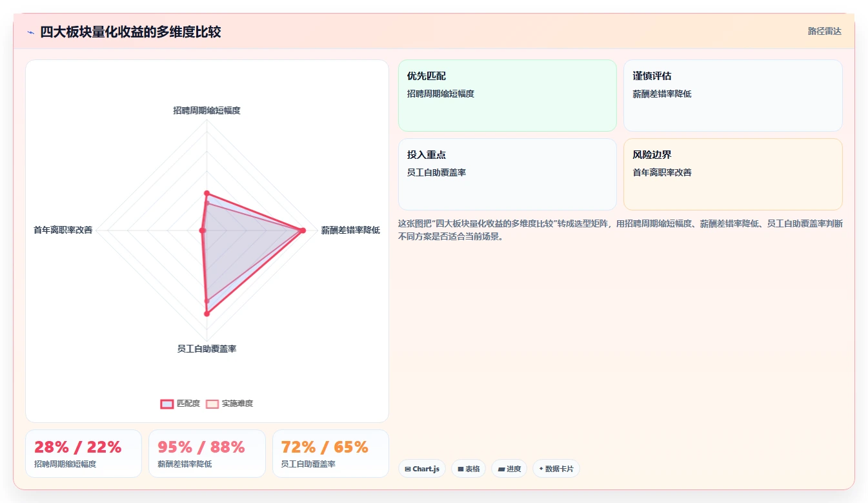Click the 表格 tag
This screenshot has height=503, width=868.
(x=469, y=469)
